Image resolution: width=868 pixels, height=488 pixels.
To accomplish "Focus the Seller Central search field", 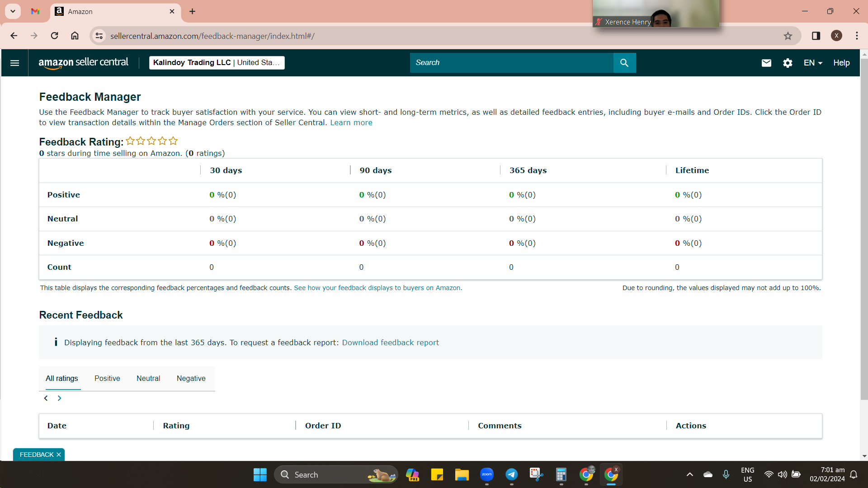I will [x=512, y=63].
